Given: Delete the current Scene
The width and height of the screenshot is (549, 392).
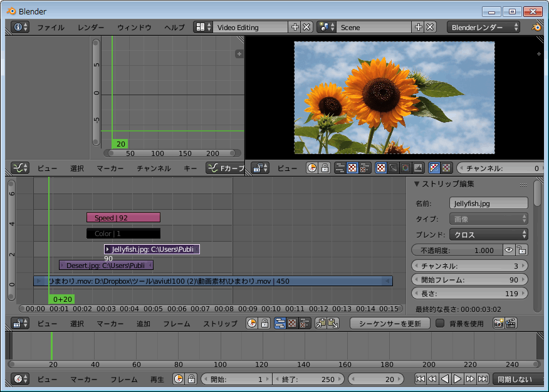Looking at the screenshot, I should click(x=430, y=28).
